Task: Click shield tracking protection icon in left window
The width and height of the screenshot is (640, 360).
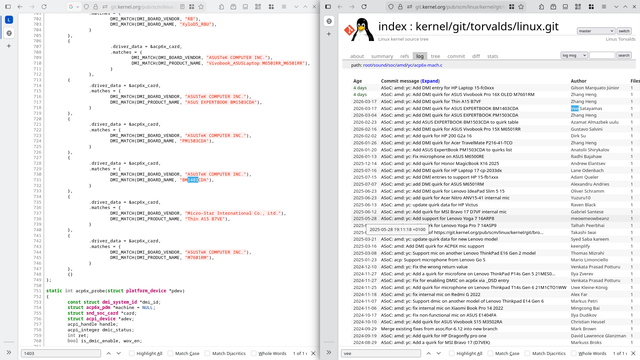Action: [86, 7]
